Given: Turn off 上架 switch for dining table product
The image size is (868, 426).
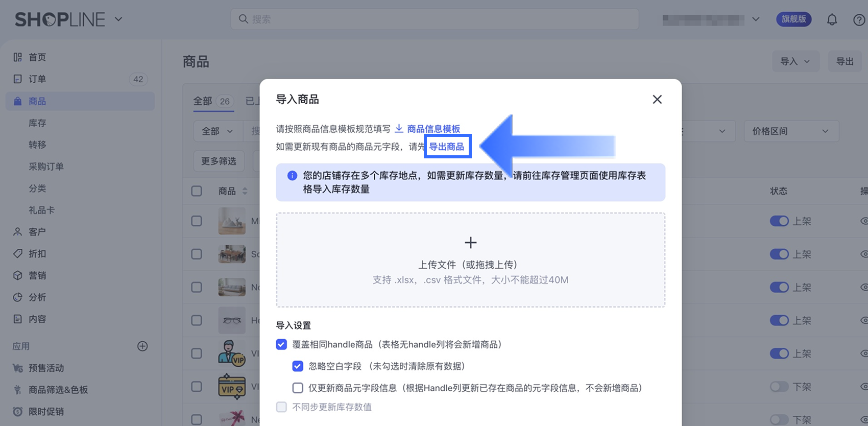Looking at the screenshot, I should 779,254.
